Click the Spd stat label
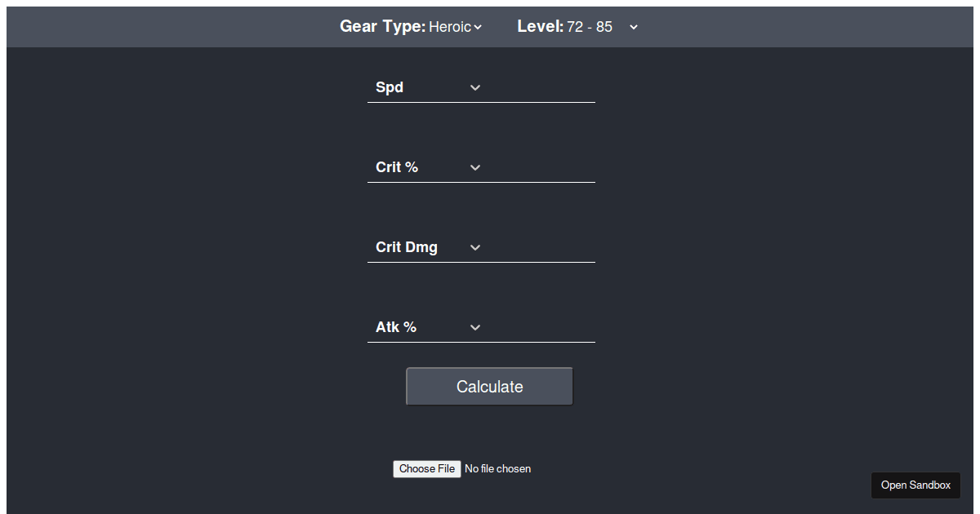This screenshot has width=980, height=514. coord(390,87)
